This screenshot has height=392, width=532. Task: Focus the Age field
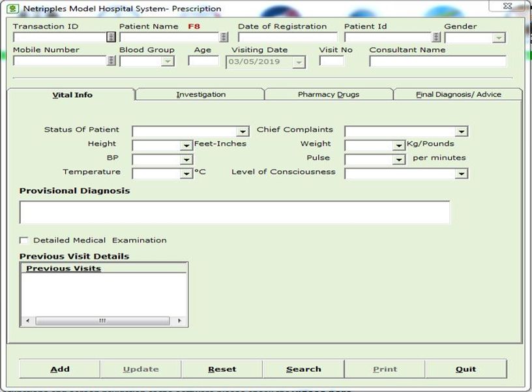click(x=203, y=61)
